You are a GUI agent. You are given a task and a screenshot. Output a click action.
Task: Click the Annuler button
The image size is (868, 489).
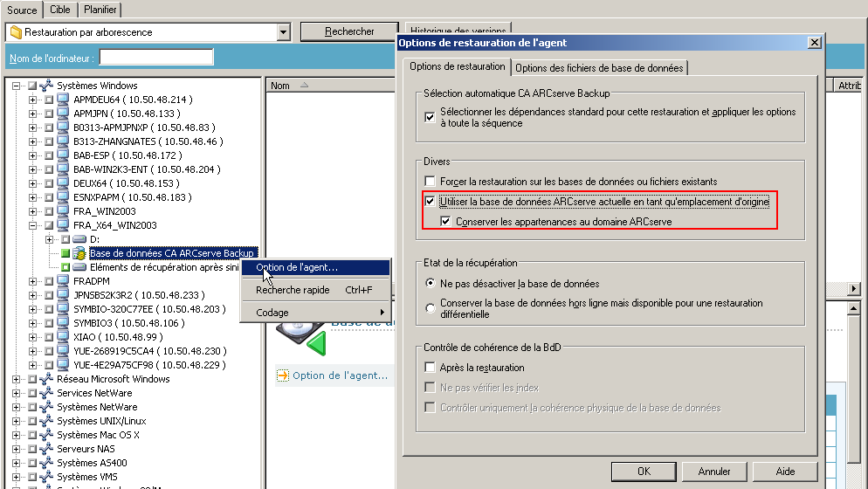point(714,472)
